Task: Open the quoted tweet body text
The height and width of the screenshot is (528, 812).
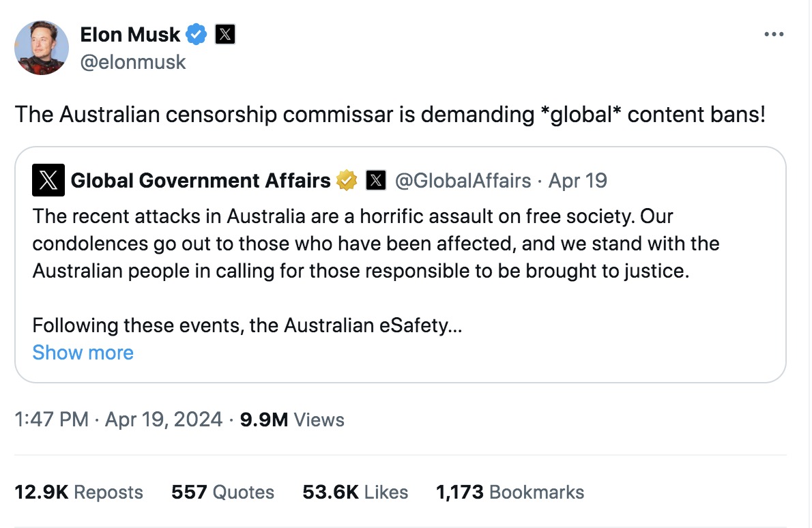Action: pos(375,244)
